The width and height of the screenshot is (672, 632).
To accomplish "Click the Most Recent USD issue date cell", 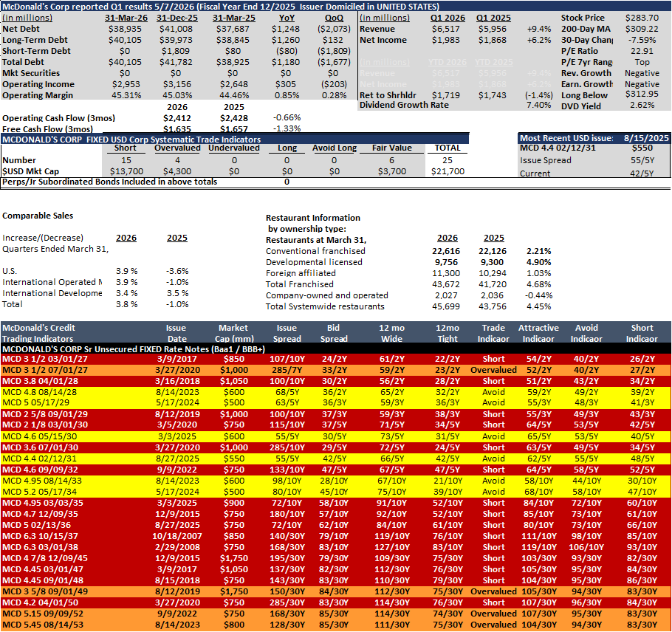I will click(x=646, y=138).
